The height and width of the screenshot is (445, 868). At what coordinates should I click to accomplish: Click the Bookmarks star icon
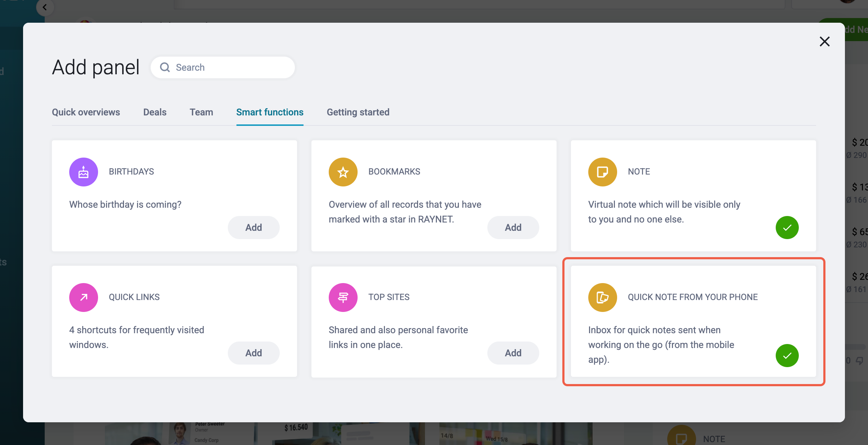[x=343, y=172]
